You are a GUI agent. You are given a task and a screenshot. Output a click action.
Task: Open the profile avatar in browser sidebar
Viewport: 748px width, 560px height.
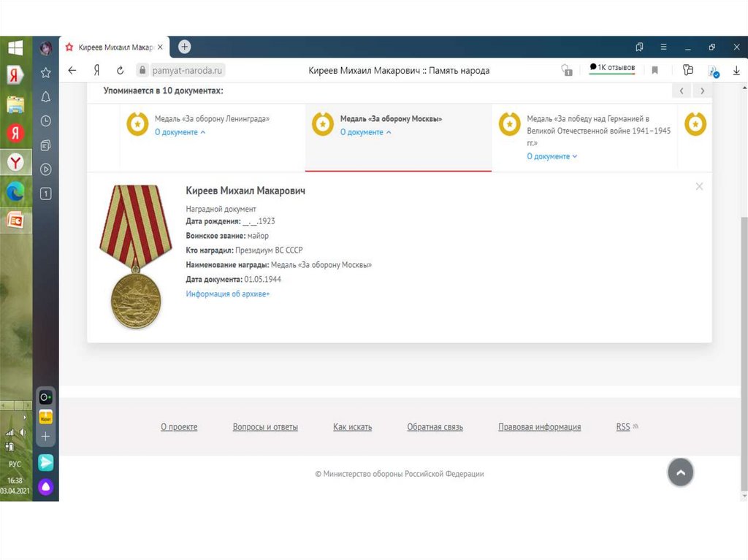pyautogui.click(x=46, y=47)
